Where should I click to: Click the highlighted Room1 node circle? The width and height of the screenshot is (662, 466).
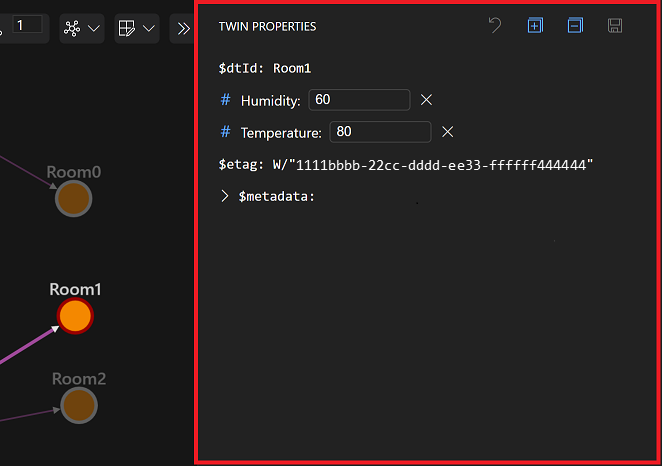75,316
